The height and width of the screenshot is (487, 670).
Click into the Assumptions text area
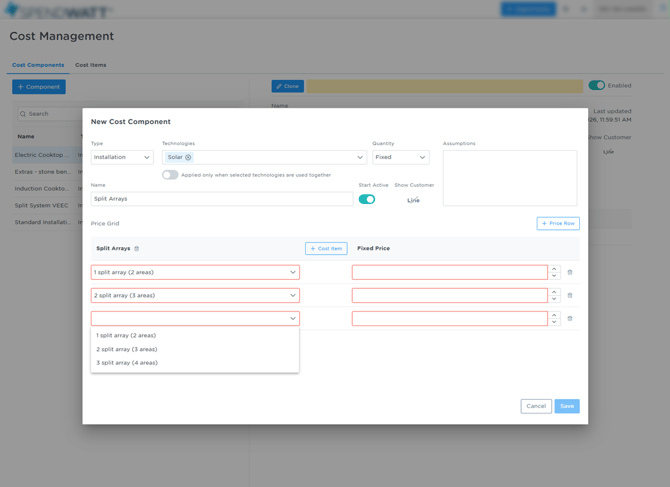(x=509, y=178)
